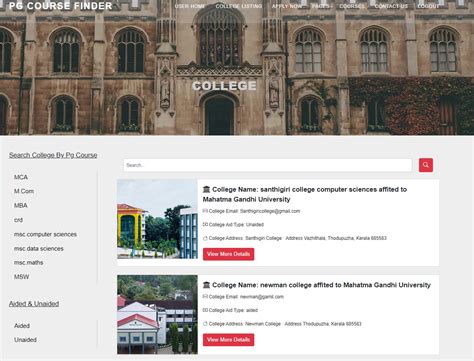Filter colleges by M.Com course
474x361 pixels.
(24, 191)
